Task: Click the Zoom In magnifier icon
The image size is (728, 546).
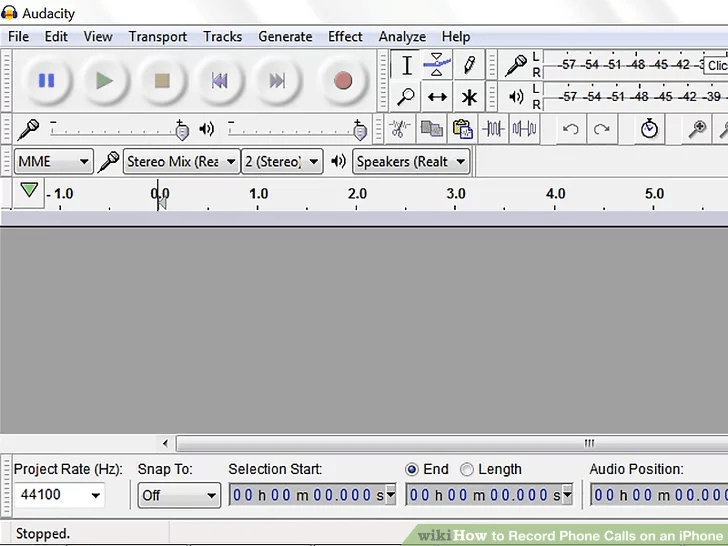Action: coord(697,129)
